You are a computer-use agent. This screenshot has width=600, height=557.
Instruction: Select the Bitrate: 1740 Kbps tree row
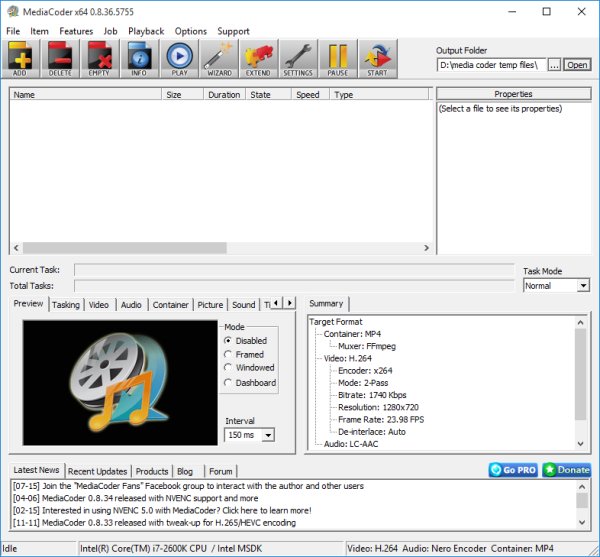coord(372,395)
